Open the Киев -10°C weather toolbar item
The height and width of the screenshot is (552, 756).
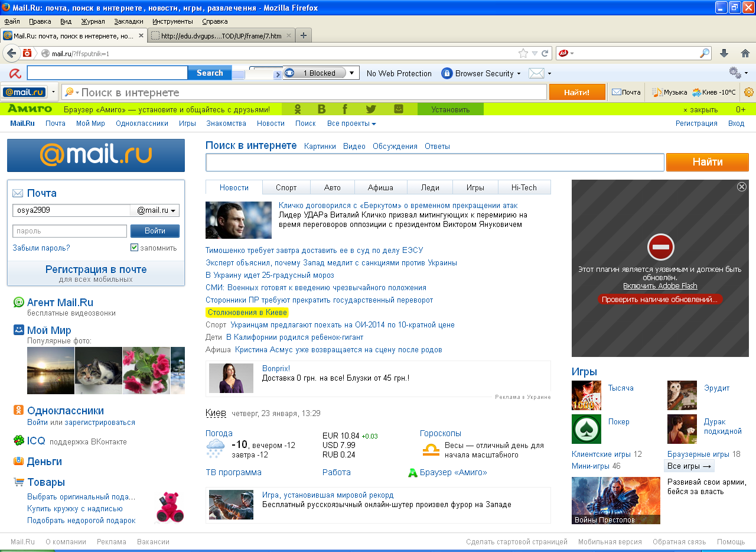[714, 92]
